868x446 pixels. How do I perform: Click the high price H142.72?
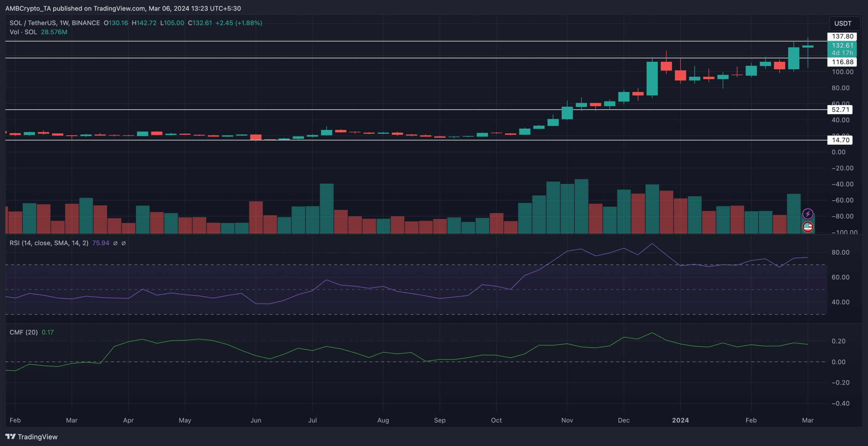point(144,23)
